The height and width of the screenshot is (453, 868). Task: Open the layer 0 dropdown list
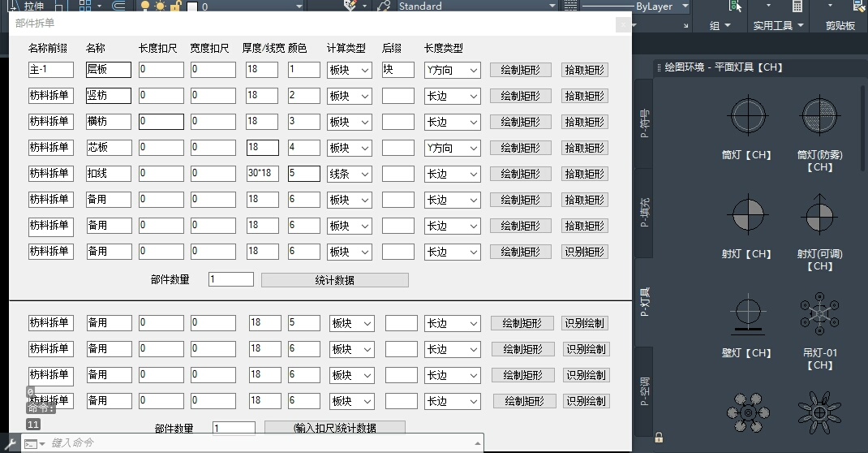click(299, 6)
